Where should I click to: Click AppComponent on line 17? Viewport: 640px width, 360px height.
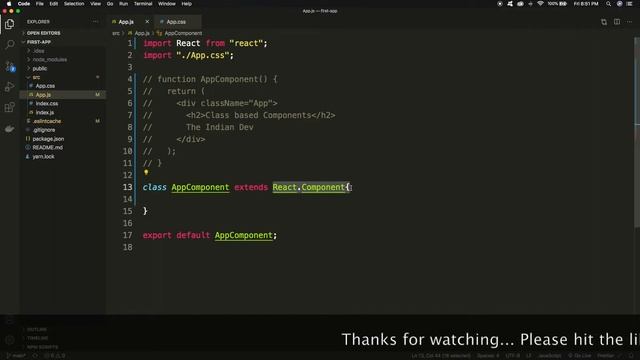244,236
